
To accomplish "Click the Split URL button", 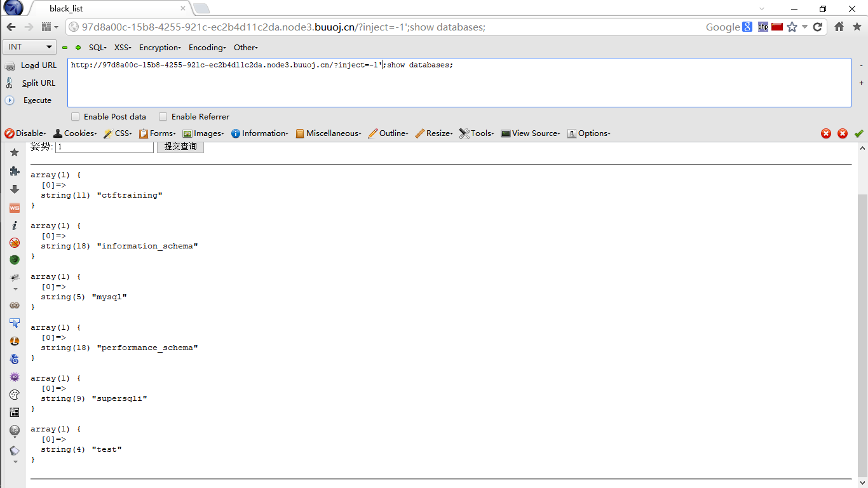I will pyautogui.click(x=31, y=83).
